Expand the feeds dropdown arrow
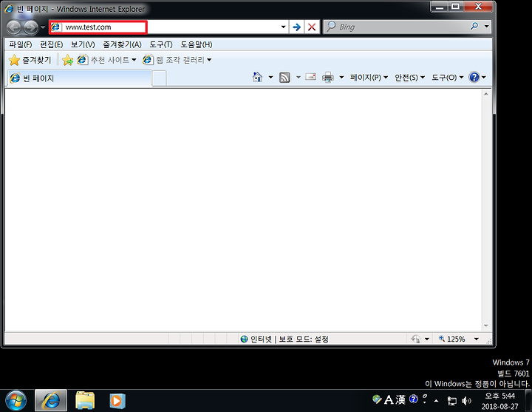This screenshot has height=412, width=532. pos(299,78)
